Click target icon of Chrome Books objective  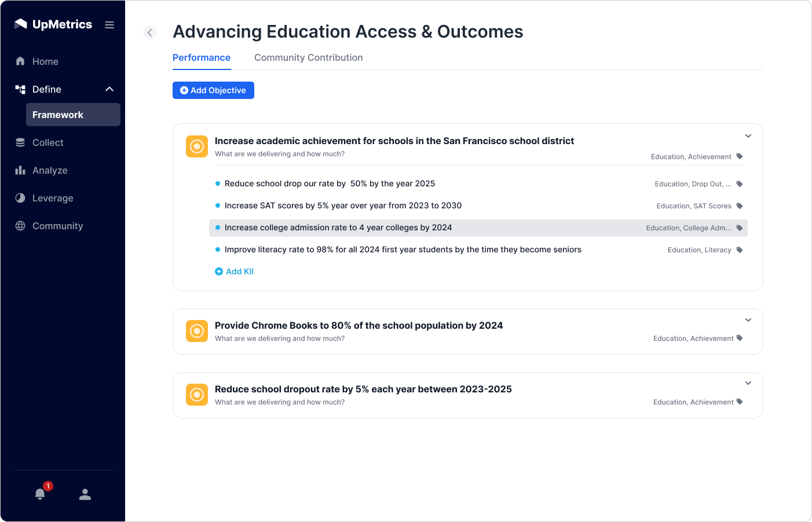coord(197,331)
